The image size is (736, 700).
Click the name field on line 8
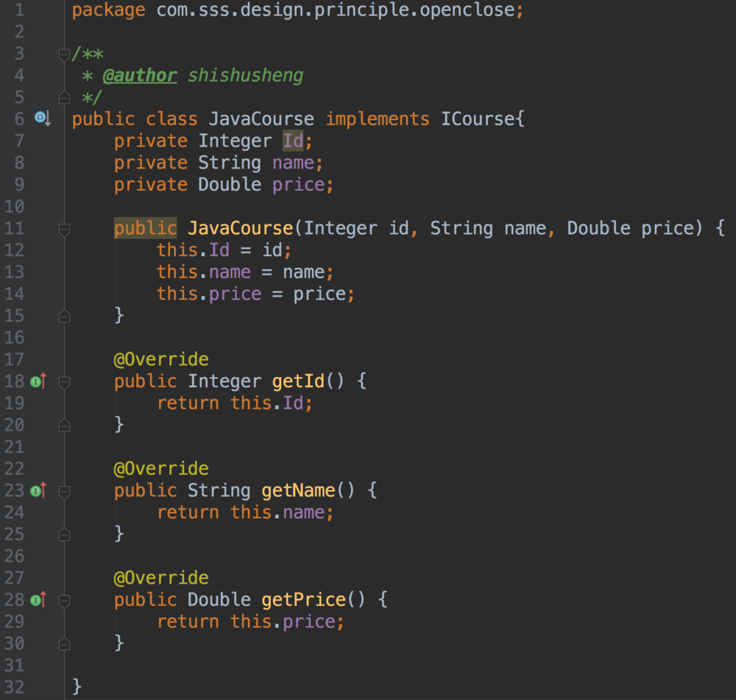pyautogui.click(x=293, y=163)
